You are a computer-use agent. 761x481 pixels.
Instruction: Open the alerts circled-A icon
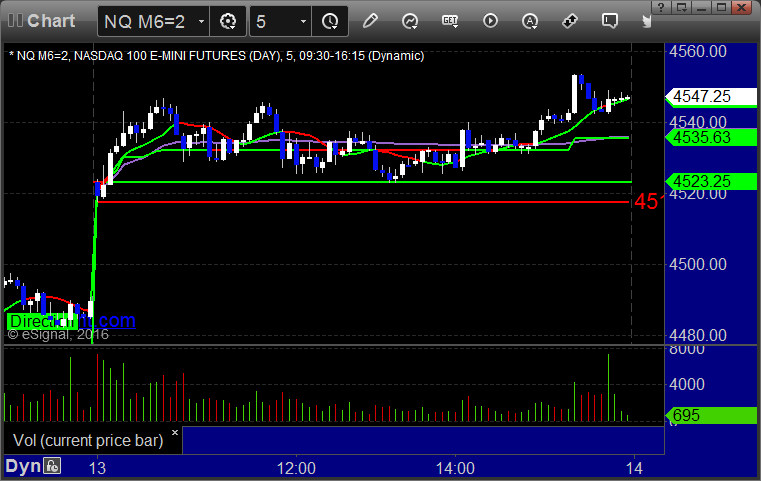(x=530, y=21)
